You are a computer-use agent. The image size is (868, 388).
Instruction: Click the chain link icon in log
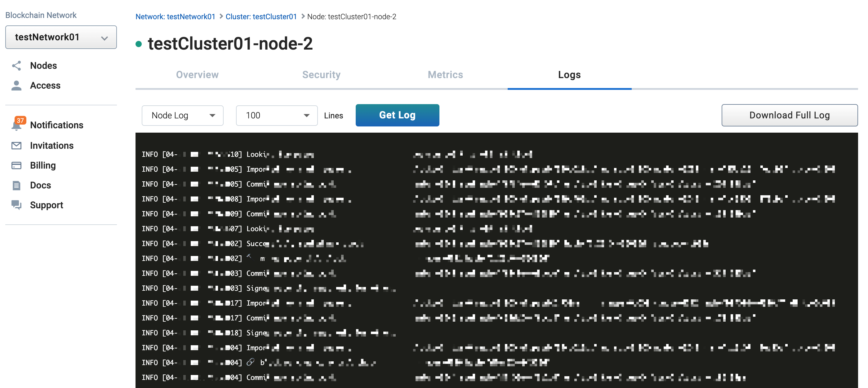[x=250, y=362]
